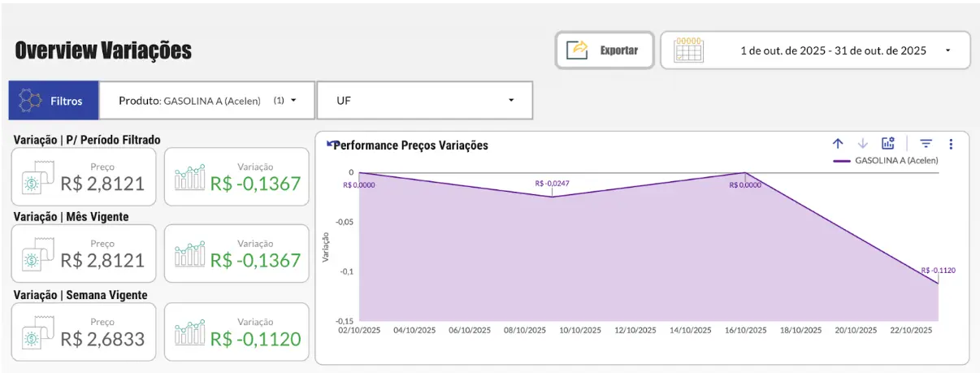Viewport: 980px width, 373px height.
Task: Select the Semana Vigente Variação R$ -0,1120 card
Action: (x=236, y=332)
